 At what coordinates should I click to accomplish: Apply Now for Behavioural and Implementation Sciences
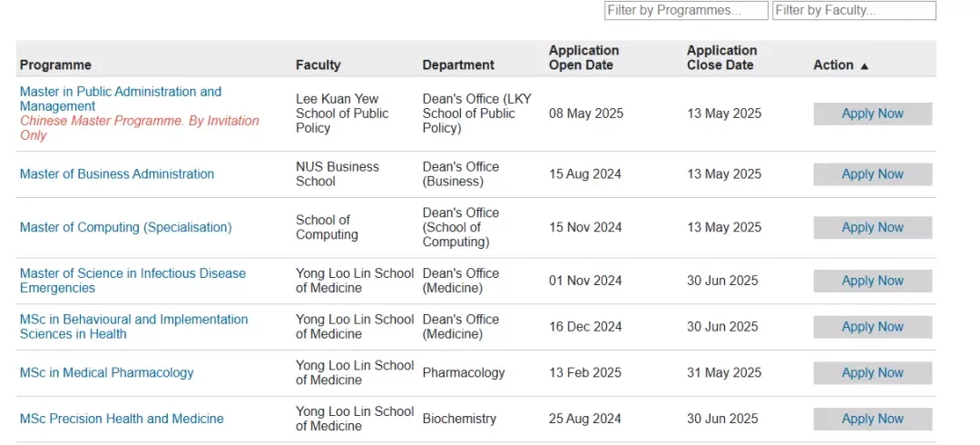click(873, 327)
